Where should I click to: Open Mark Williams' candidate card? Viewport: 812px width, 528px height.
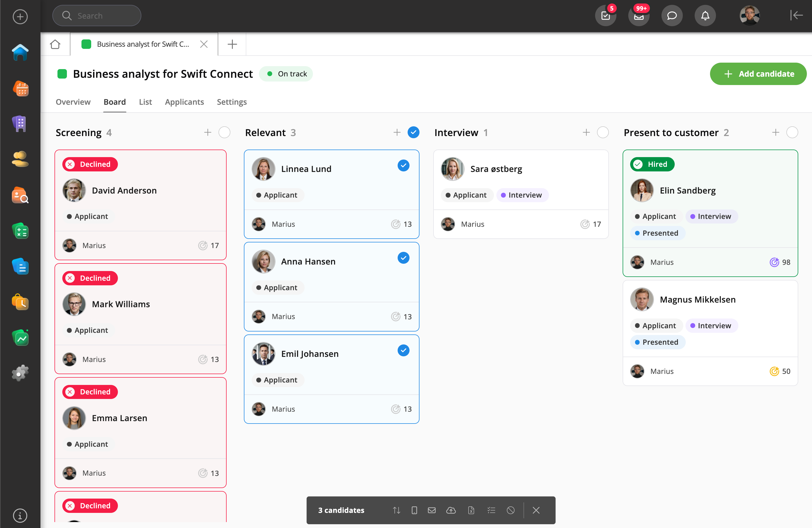[x=141, y=319]
